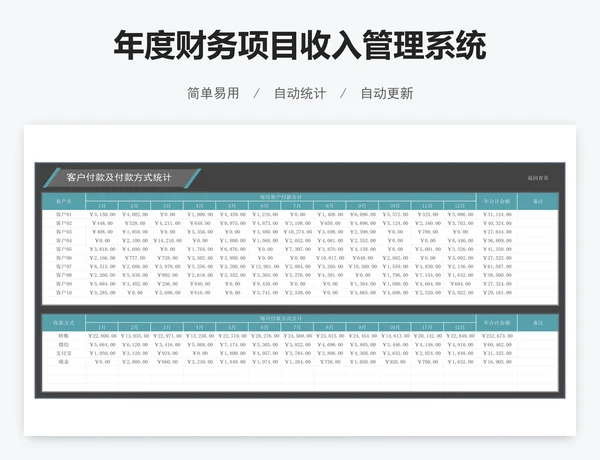Viewport: 600px width, 460px height.
Task: Select the page title 年度财务项目收入管理系统
Action: (300, 46)
